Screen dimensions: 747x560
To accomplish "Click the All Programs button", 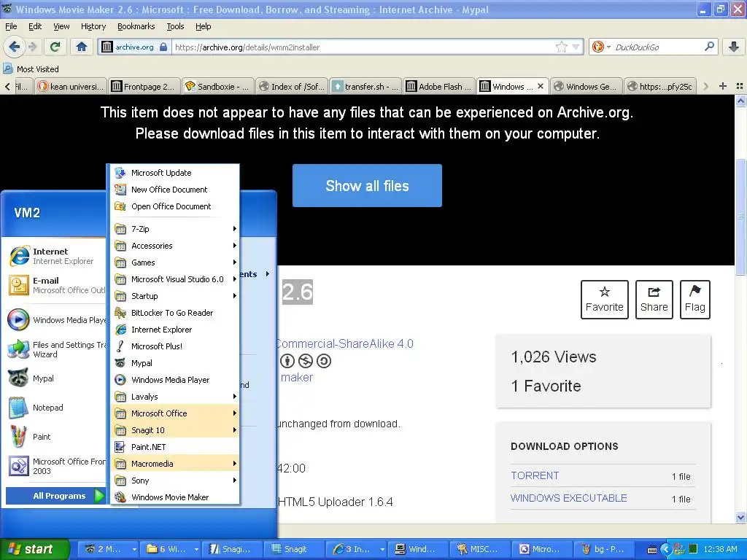I will click(x=55, y=496).
